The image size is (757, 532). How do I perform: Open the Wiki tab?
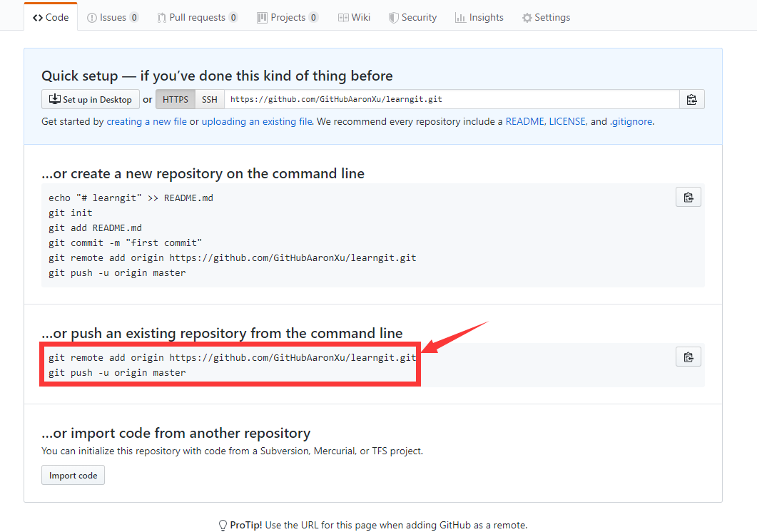[354, 17]
